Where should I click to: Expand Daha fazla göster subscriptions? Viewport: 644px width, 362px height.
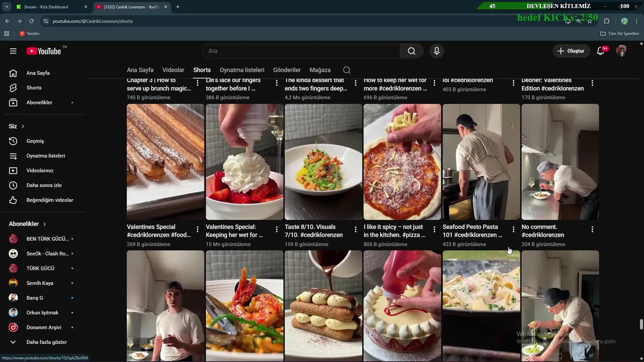[x=43, y=342]
